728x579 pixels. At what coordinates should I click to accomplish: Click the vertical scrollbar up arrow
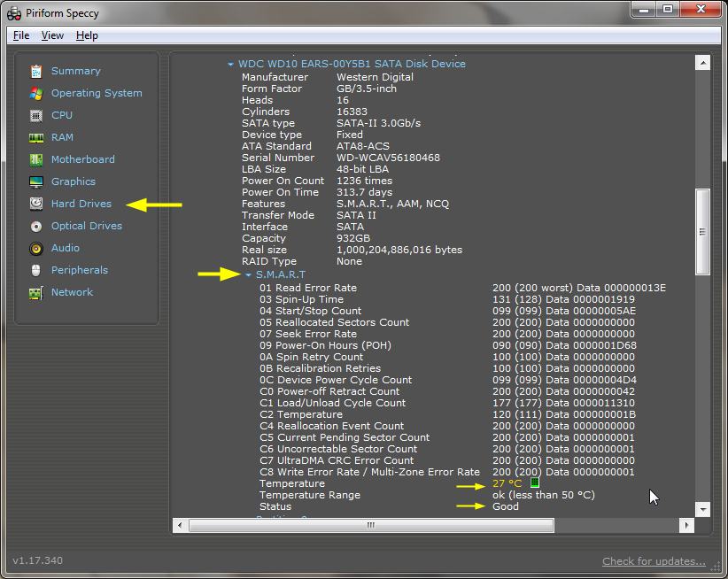point(702,63)
